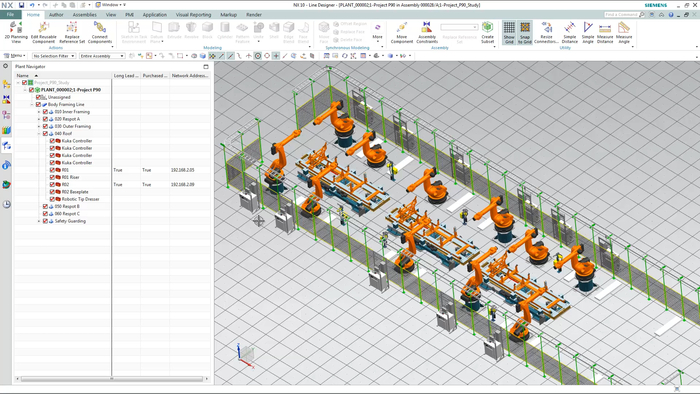The height and width of the screenshot is (394, 700).
Task: Save the file with the floppy disk icon
Action: (21, 5)
